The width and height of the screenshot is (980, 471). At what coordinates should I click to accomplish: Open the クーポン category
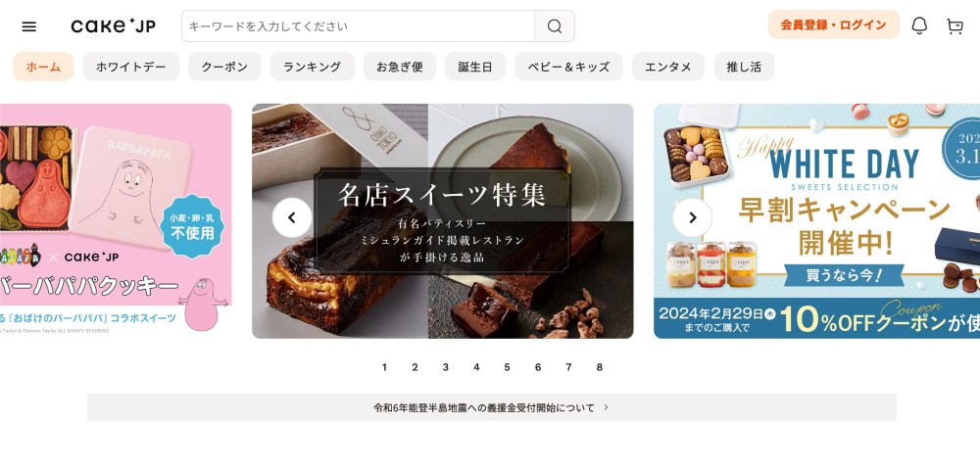[224, 67]
